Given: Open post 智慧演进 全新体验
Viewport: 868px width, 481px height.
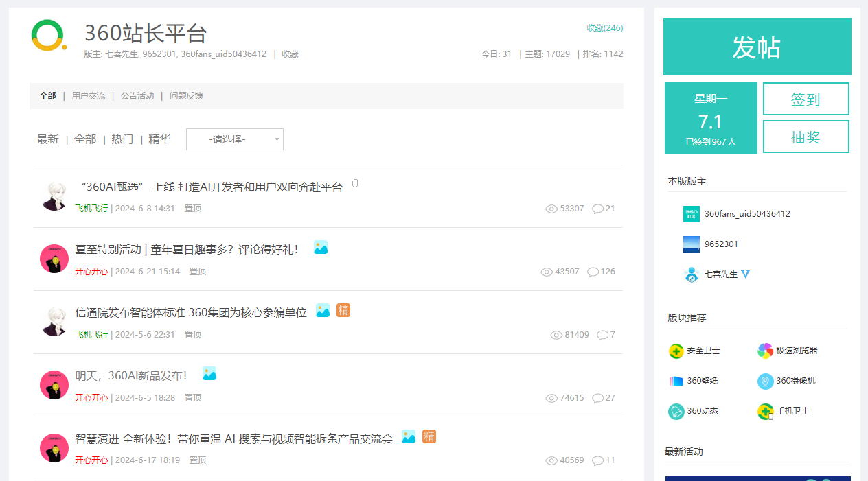Looking at the screenshot, I should pyautogui.click(x=234, y=439).
